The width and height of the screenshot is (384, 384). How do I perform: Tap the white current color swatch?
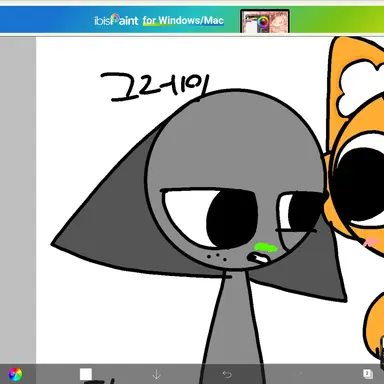pos(86,374)
